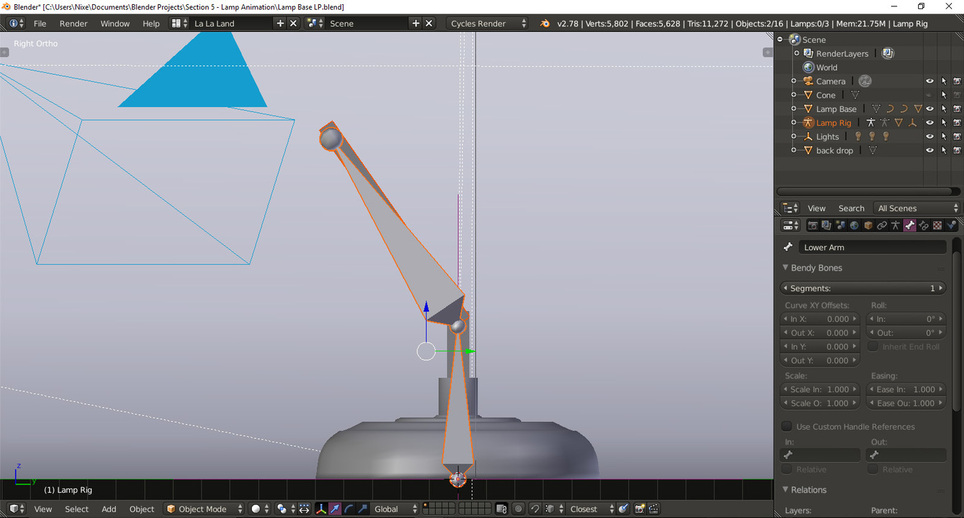Open the Constraints properties chain icon
Screen dimensions: 964x518
click(882, 226)
